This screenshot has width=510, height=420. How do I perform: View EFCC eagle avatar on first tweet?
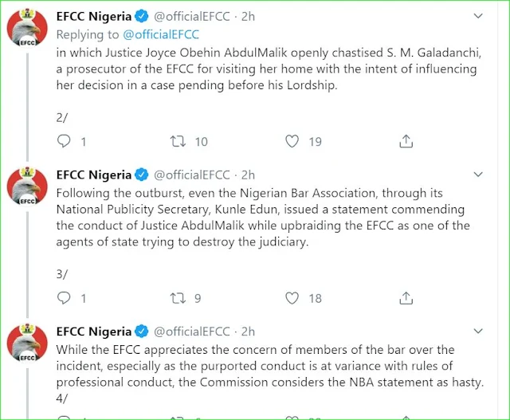(x=27, y=27)
